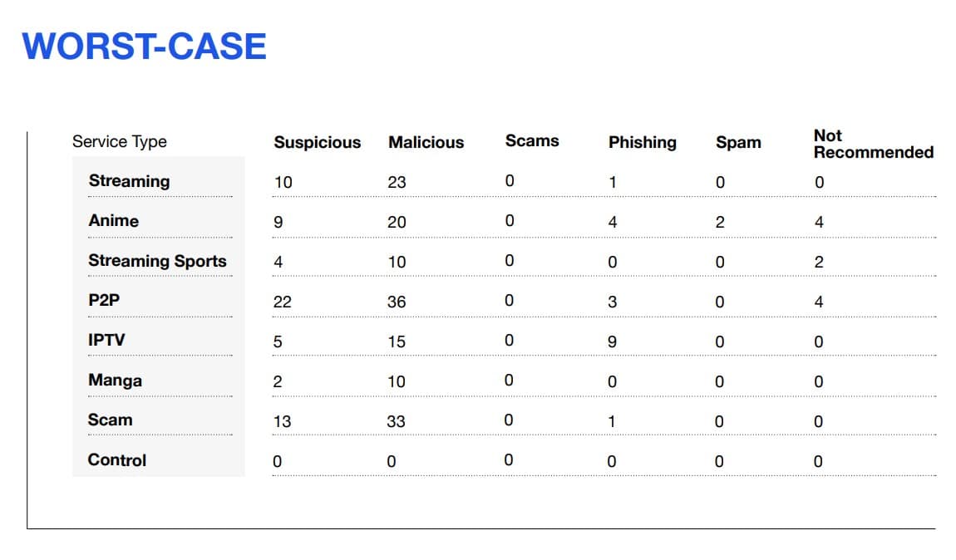Click the P2P Malicious value 36
This screenshot has width=956, height=560.
(397, 302)
